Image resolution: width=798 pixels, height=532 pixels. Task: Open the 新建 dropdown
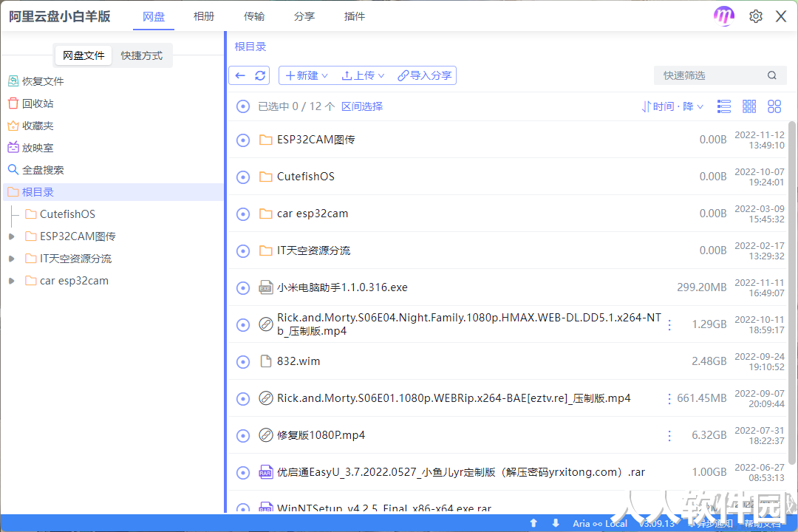307,75
